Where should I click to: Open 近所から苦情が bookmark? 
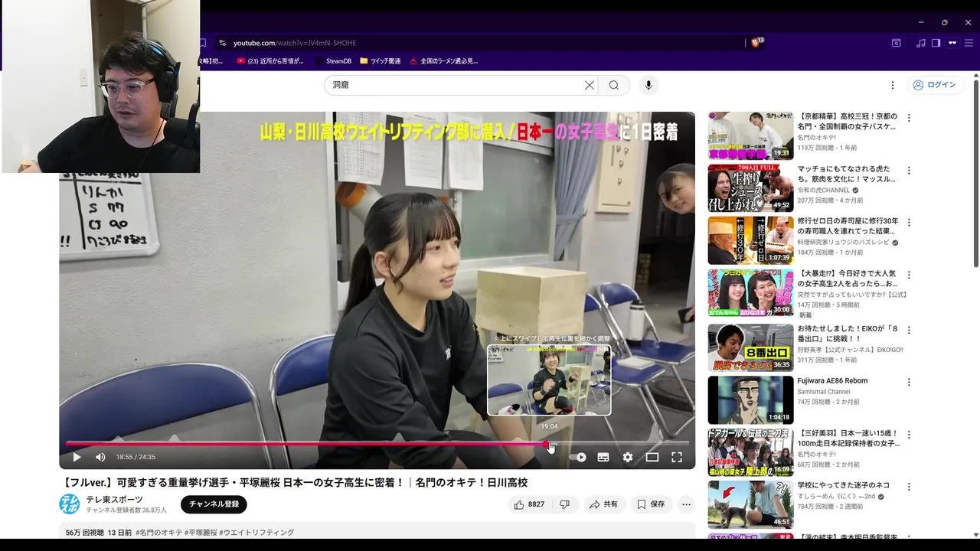pos(270,61)
